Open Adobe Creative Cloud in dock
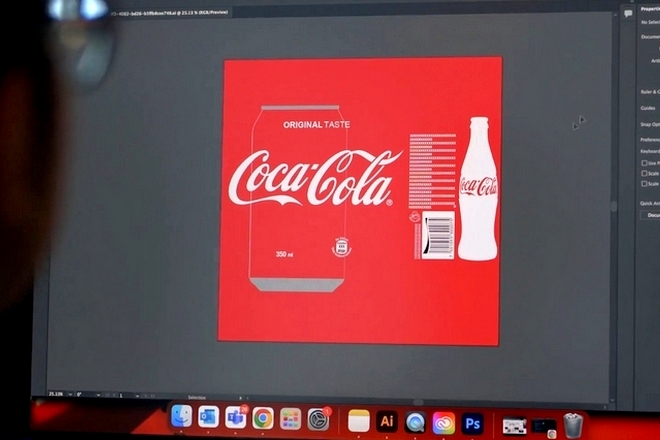The height and width of the screenshot is (440, 660). [x=443, y=423]
